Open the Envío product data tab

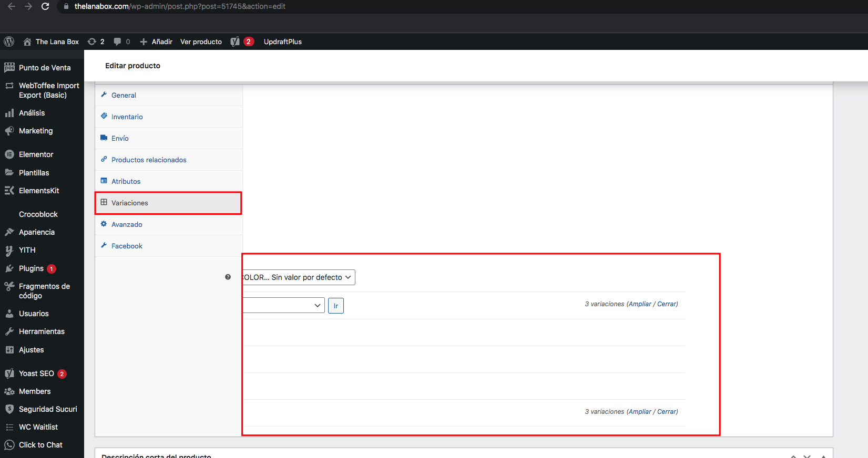point(168,138)
